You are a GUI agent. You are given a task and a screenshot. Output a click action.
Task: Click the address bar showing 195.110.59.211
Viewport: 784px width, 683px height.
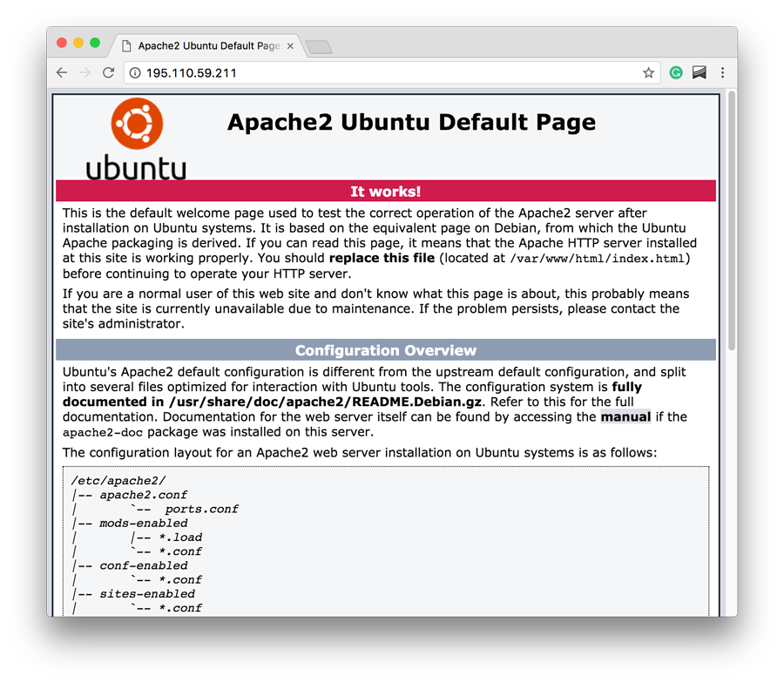(261, 73)
